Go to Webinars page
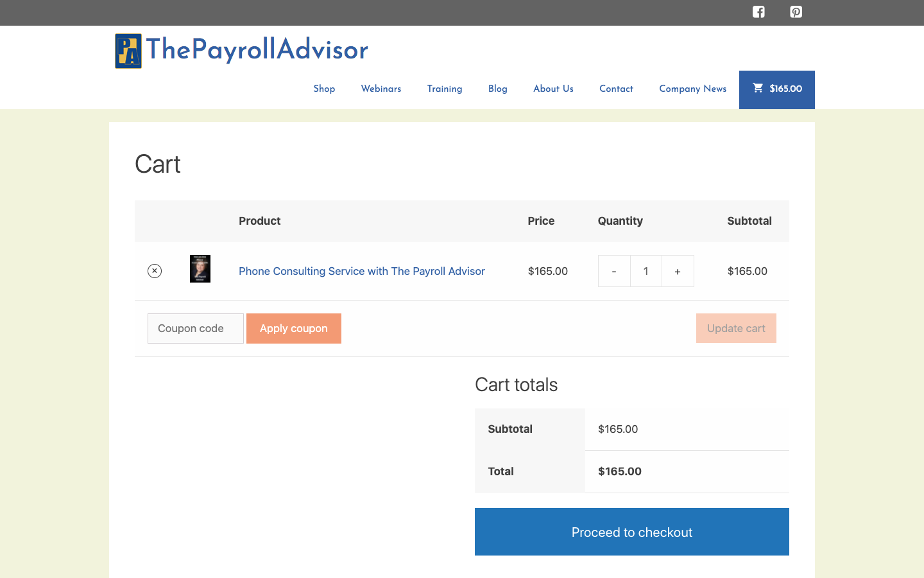 pyautogui.click(x=381, y=89)
